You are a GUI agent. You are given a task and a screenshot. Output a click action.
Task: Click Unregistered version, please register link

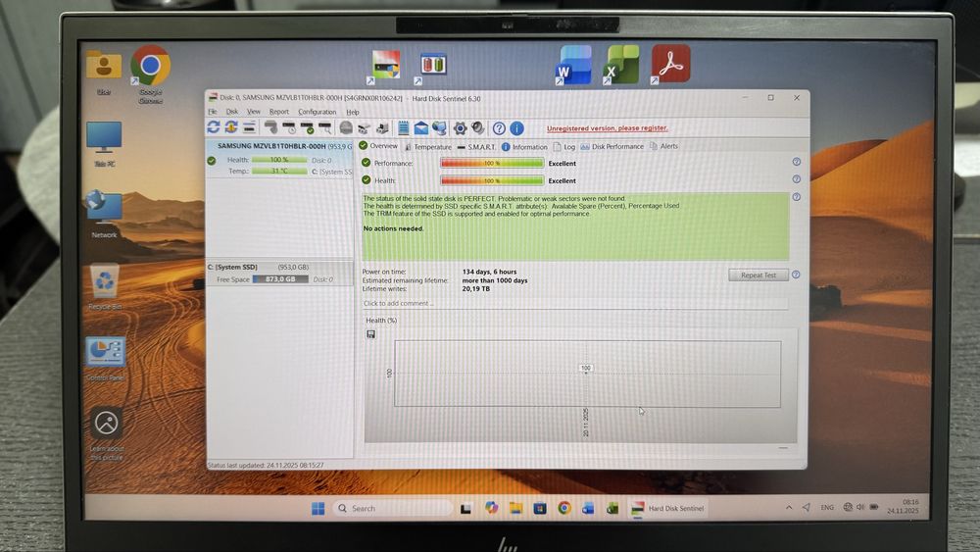tap(607, 128)
